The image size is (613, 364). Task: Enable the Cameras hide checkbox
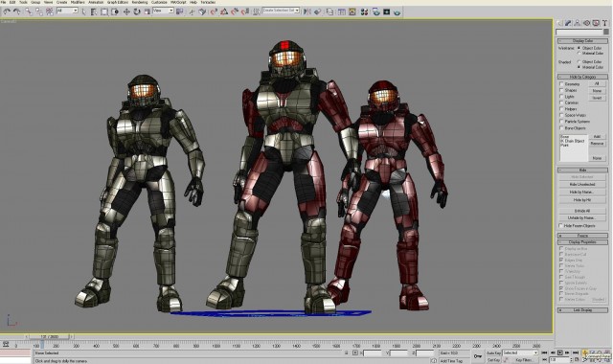pyautogui.click(x=561, y=102)
